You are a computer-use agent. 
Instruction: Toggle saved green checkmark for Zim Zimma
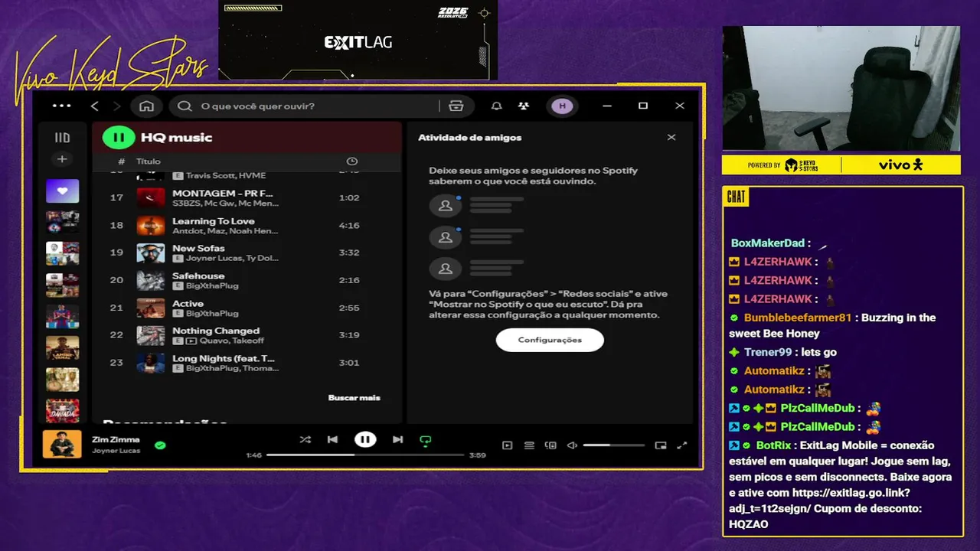tap(160, 445)
